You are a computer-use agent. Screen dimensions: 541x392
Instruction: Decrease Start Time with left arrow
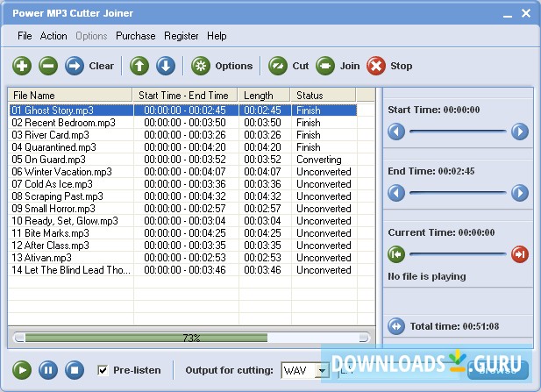[396, 132]
